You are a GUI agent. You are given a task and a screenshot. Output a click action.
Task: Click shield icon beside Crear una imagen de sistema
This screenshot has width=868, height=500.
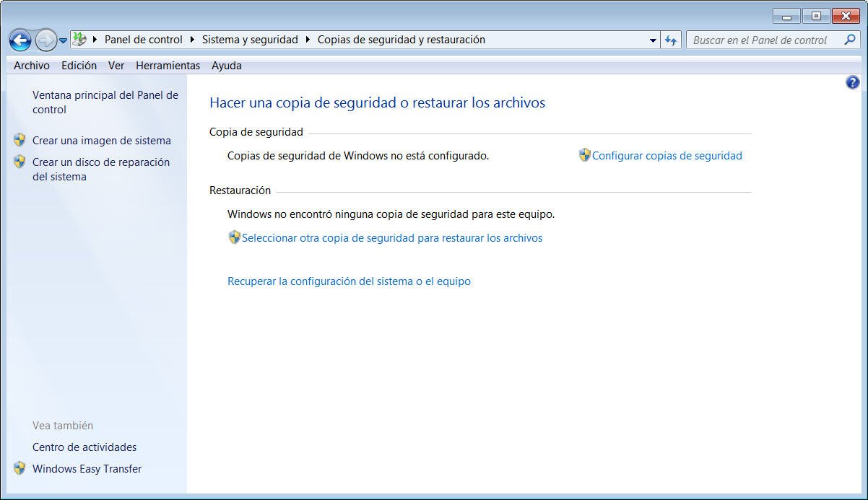click(19, 140)
